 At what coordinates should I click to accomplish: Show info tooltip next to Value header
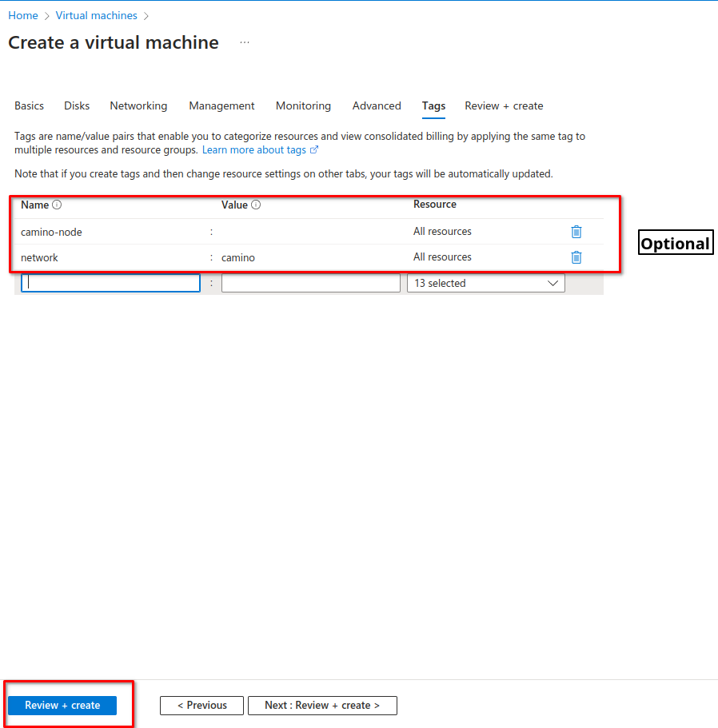pyautogui.click(x=256, y=205)
